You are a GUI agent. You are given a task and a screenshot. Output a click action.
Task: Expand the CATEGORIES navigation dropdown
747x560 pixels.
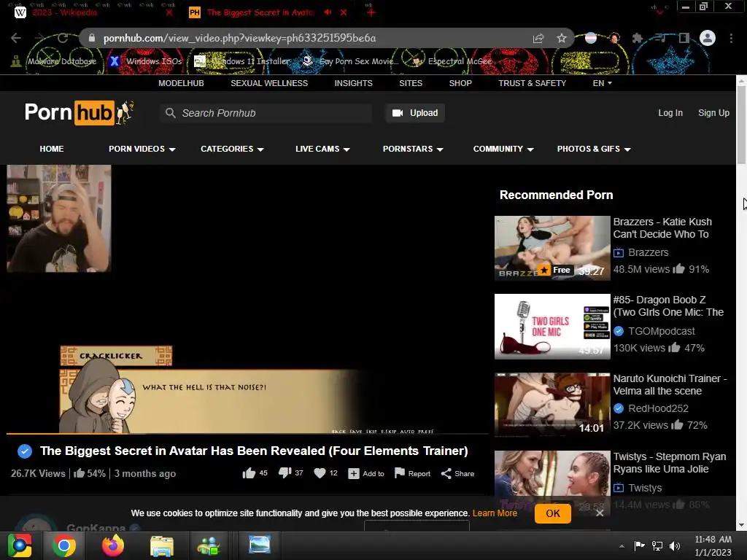(x=232, y=149)
